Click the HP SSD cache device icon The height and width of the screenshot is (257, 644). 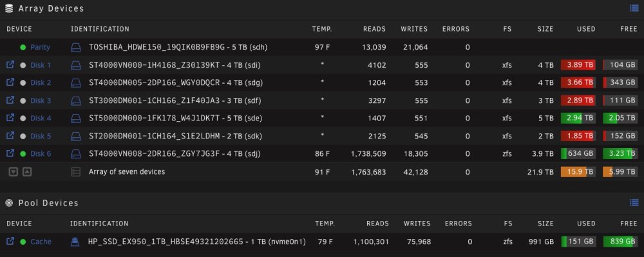click(75, 242)
